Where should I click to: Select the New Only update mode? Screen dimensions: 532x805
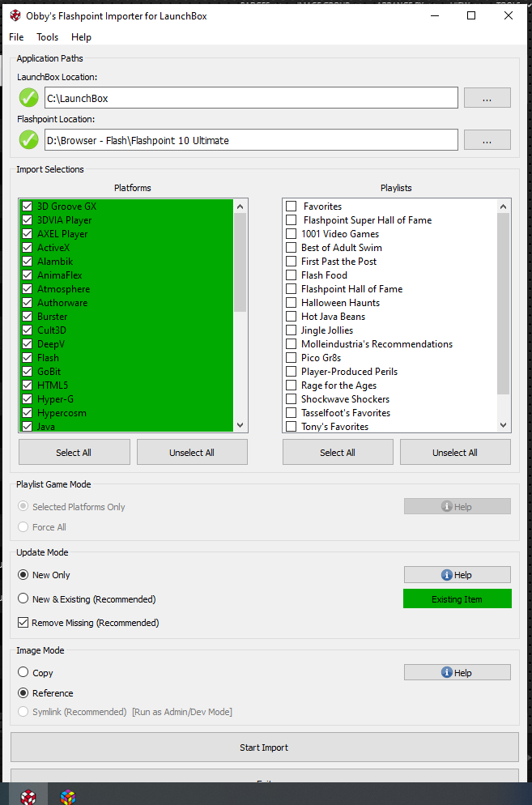coord(23,575)
